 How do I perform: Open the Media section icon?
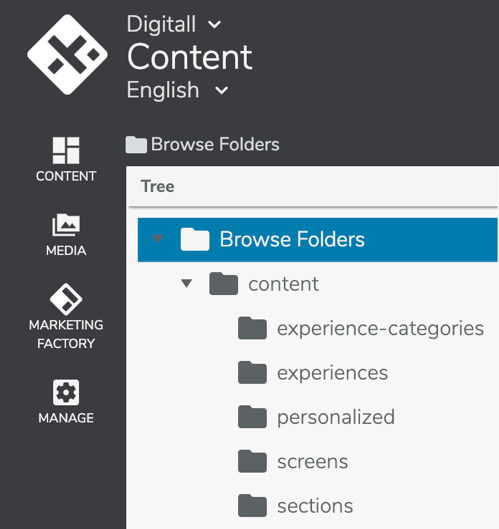click(66, 225)
